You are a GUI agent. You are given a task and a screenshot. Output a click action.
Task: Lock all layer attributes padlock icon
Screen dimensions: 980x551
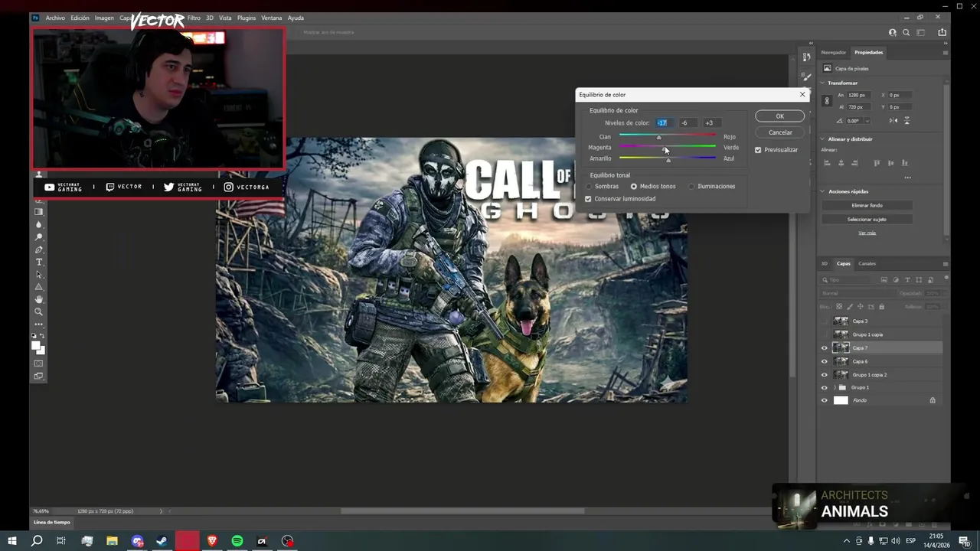(x=881, y=307)
